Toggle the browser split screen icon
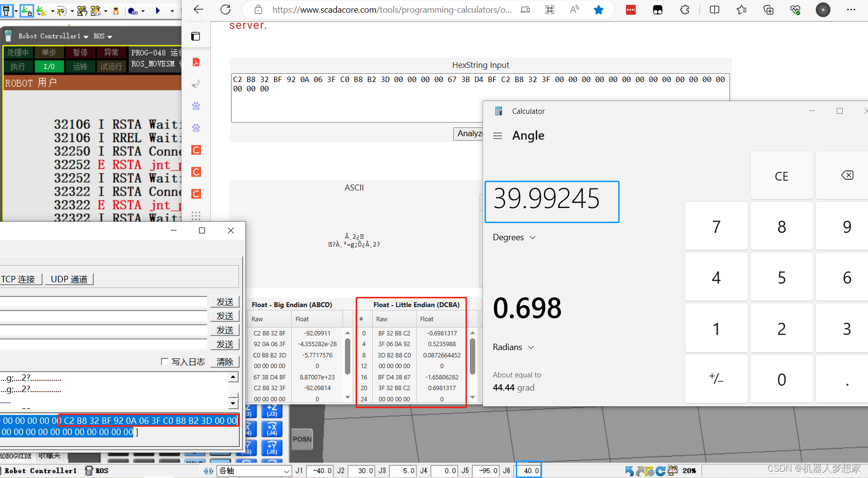This screenshot has height=478, width=868. coord(714,10)
